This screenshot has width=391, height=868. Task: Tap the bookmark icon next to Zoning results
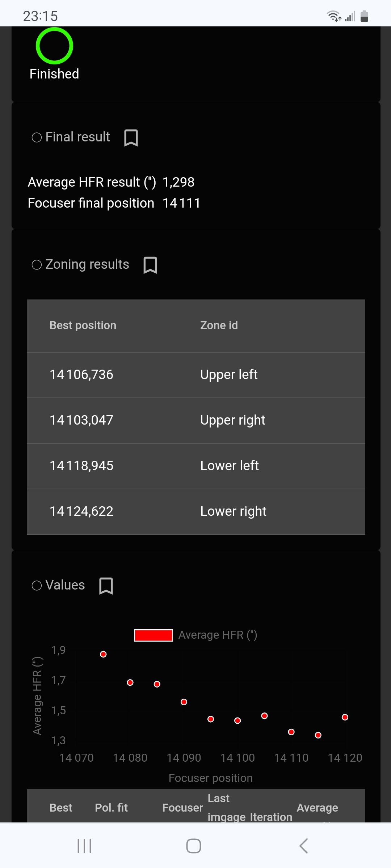(x=150, y=265)
